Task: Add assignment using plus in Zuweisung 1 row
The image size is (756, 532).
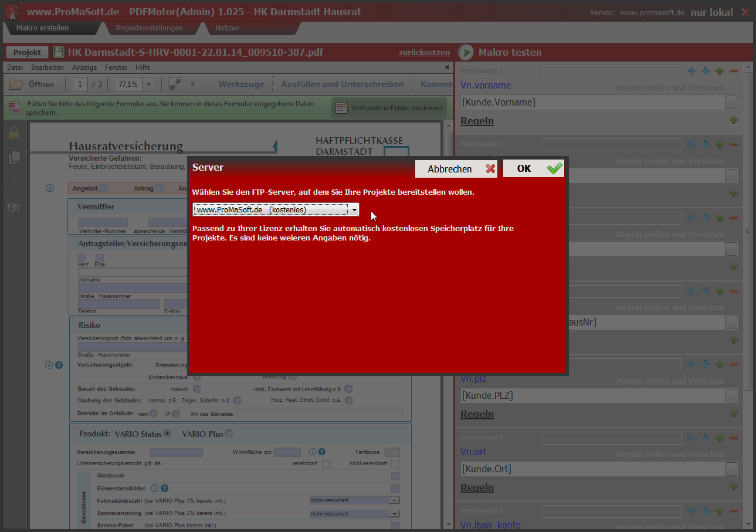Action: 720,71
